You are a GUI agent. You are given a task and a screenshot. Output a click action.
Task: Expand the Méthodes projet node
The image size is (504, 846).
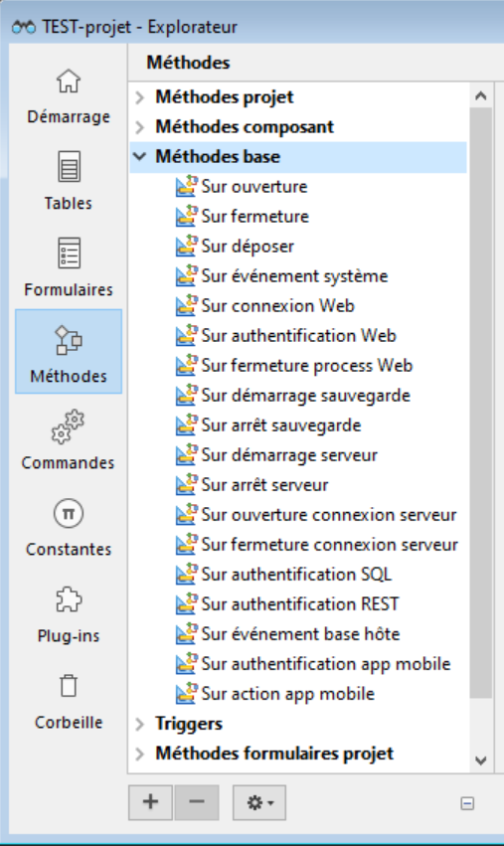click(140, 97)
